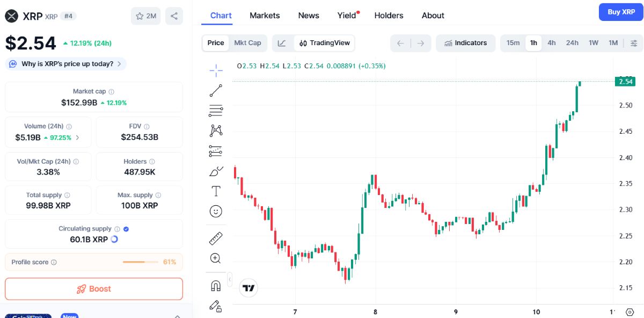This screenshot has width=644, height=318.
Task: Set chart interval to 1h
Action: [533, 43]
